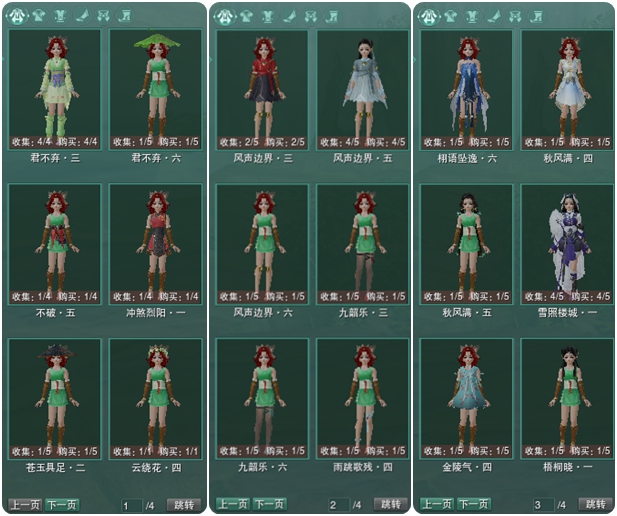Image resolution: width=617 pixels, height=516 pixels.
Task: Select vest category icon in page 3 panel
Action: pos(472,17)
